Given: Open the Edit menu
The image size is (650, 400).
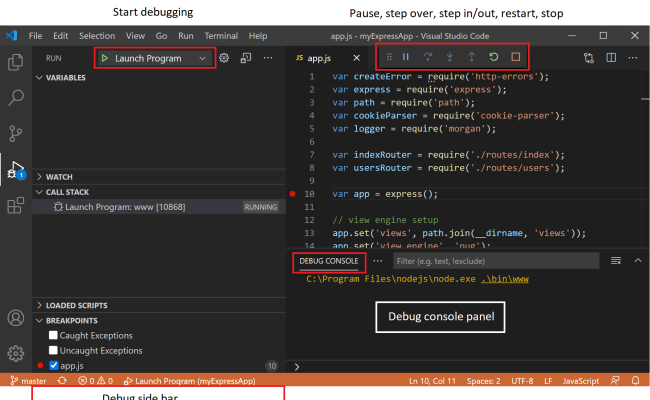Looking at the screenshot, I should pyautogui.click(x=61, y=36).
